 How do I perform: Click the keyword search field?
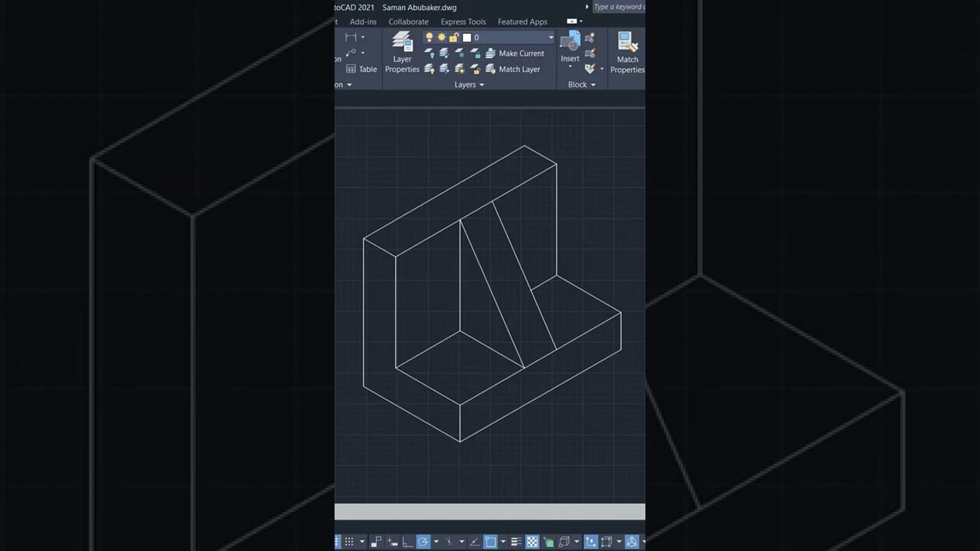619,7
